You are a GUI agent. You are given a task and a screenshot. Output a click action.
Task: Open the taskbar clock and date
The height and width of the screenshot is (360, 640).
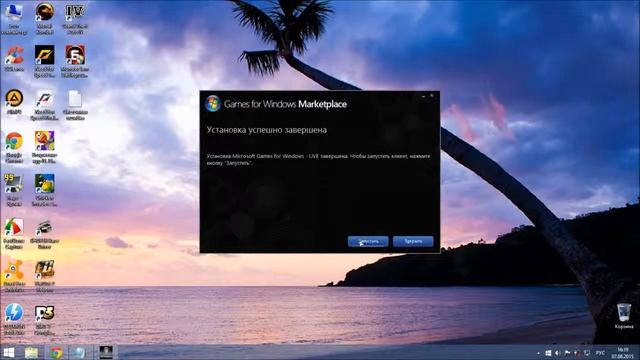click(x=622, y=353)
